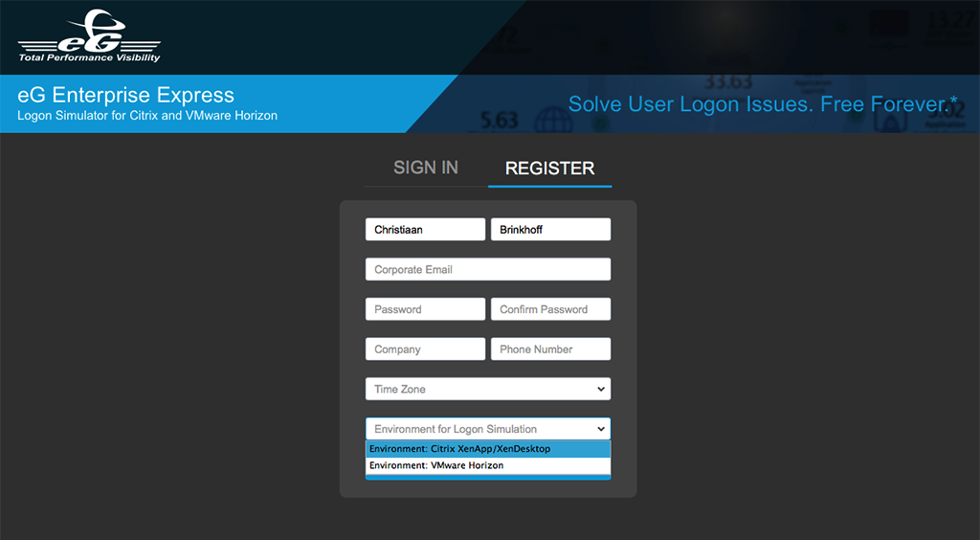Collapse the Environment for Logon Simulation dropdown
This screenshot has width=980, height=540.
pos(488,429)
